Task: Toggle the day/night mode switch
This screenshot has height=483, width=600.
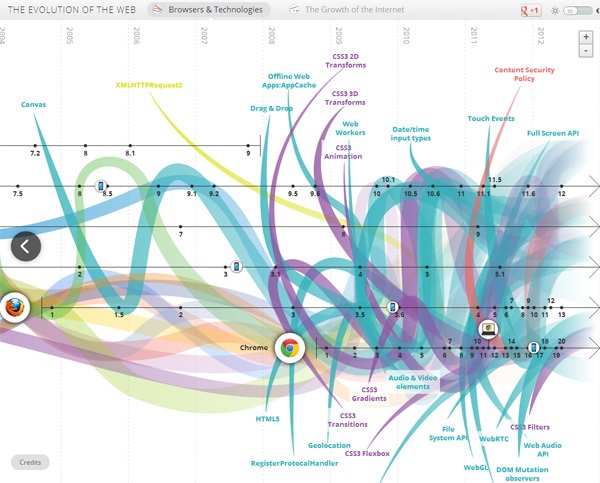Action: [577, 11]
